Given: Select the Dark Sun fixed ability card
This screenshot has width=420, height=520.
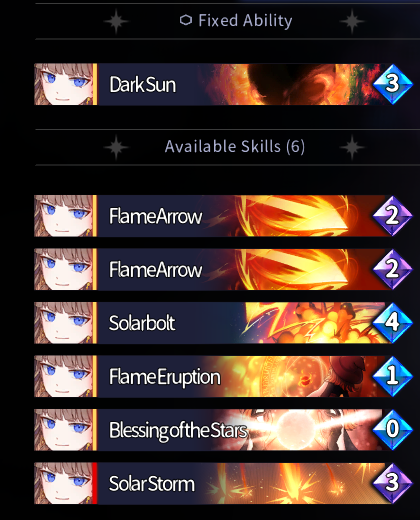Looking at the screenshot, I should (x=223, y=84).
